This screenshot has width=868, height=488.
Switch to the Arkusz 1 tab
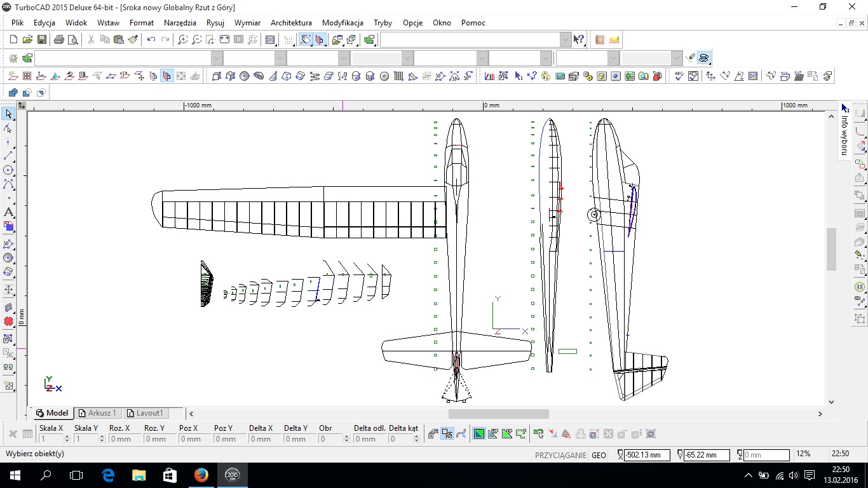pyautogui.click(x=98, y=413)
